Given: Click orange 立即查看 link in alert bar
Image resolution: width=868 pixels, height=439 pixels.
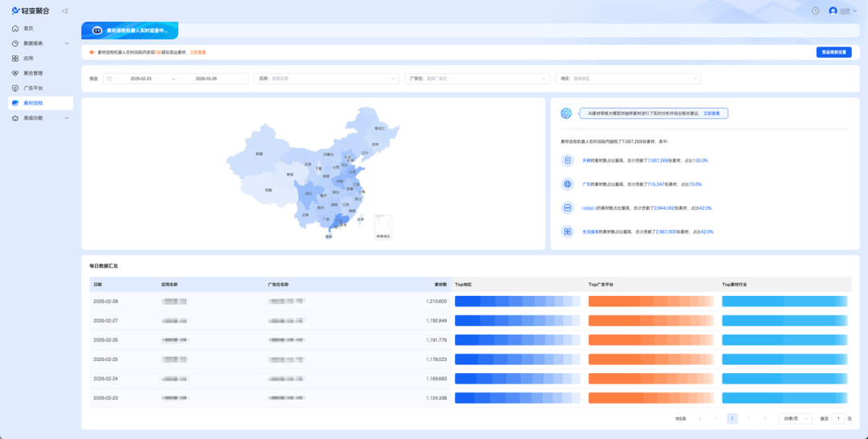Looking at the screenshot, I should click(199, 52).
